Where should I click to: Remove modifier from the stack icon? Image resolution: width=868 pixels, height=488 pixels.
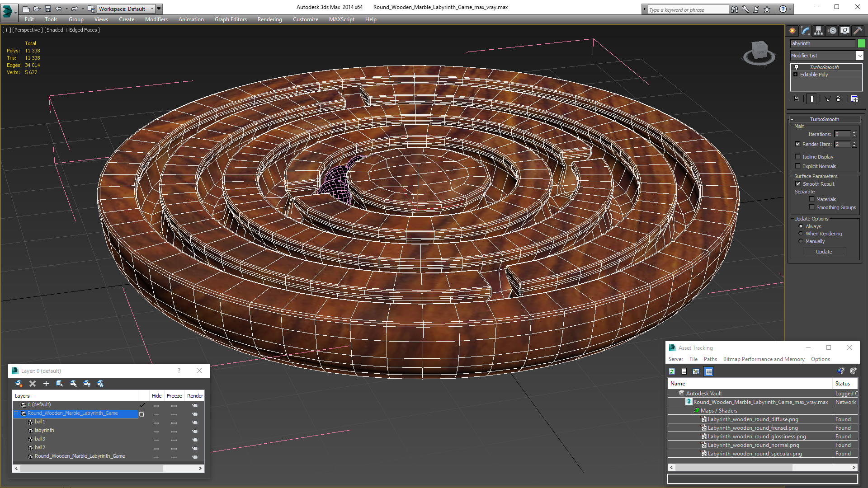pyautogui.click(x=839, y=99)
